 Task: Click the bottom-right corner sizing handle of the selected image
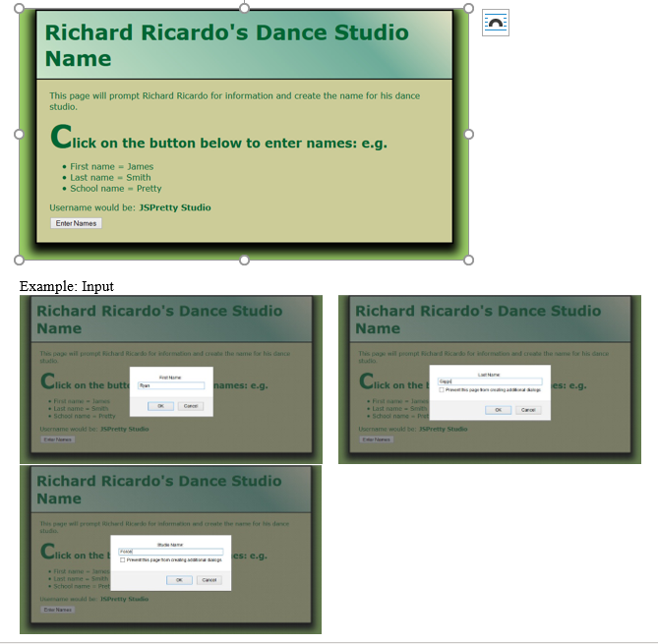pos(469,261)
